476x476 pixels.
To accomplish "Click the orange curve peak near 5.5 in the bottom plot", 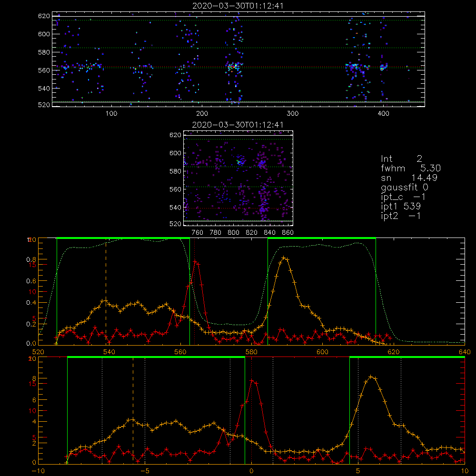I will [x=371, y=377].
